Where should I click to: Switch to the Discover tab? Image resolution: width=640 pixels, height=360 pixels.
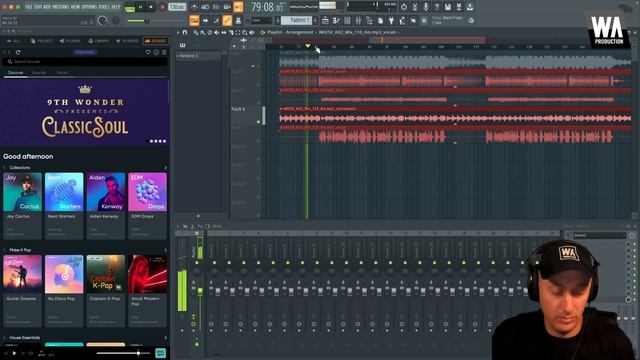[16, 73]
